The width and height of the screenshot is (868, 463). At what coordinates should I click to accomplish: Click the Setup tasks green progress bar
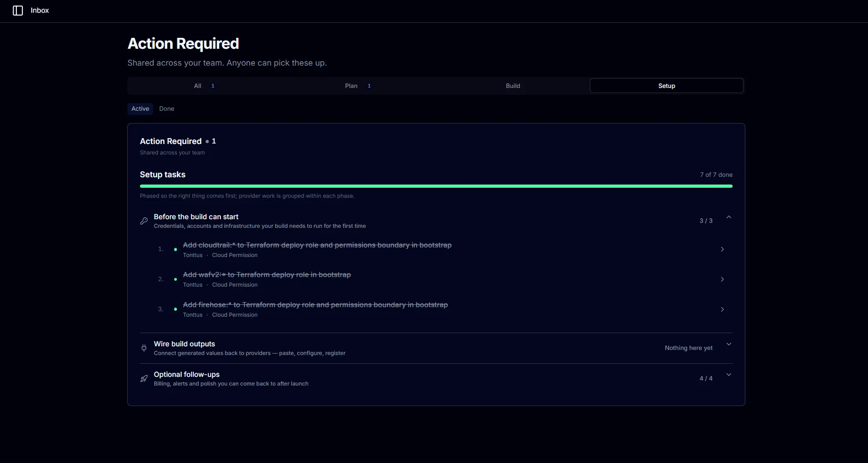pyautogui.click(x=436, y=186)
